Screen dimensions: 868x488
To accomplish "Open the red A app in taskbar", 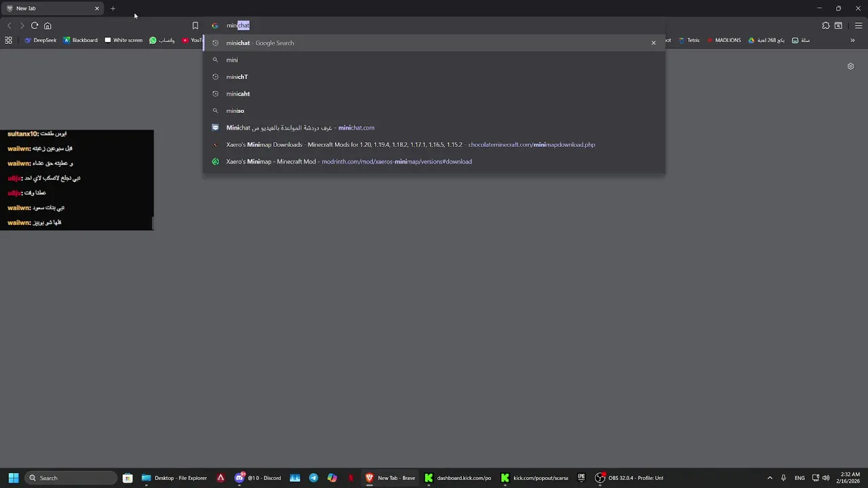I will (220, 478).
